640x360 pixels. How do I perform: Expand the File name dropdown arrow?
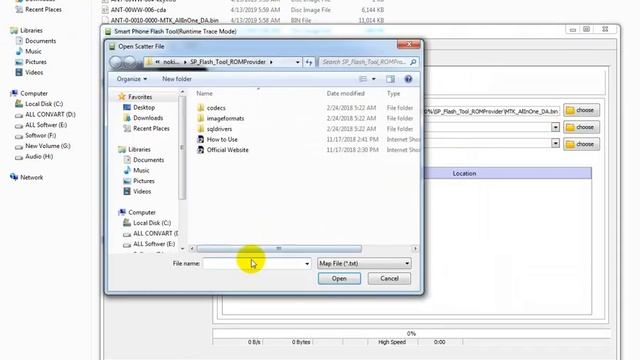click(x=307, y=264)
